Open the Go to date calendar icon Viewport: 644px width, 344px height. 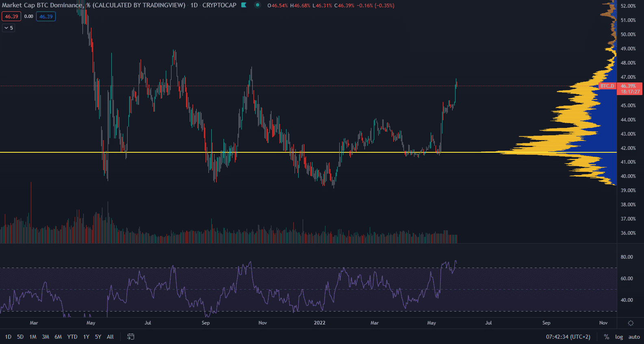point(131,337)
